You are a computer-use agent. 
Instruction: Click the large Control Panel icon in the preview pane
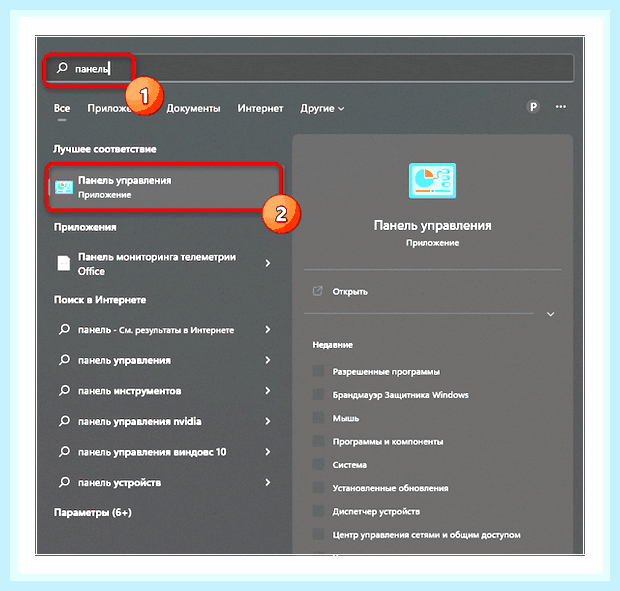pos(432,181)
